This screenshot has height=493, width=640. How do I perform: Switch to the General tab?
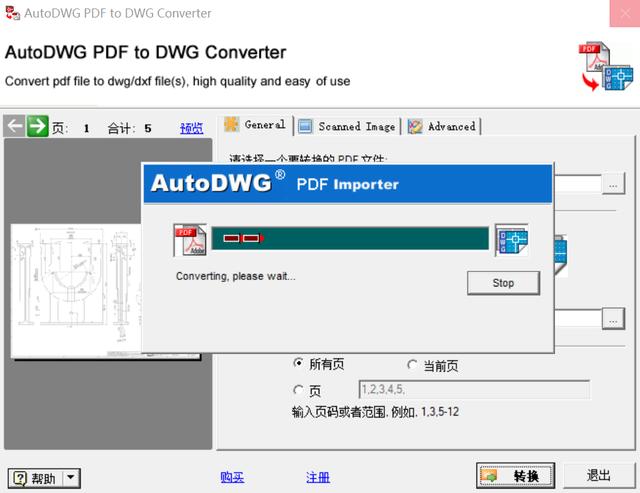pos(258,125)
